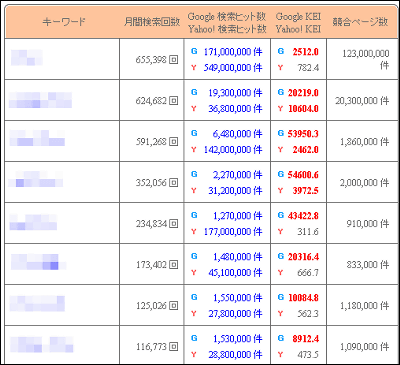Click the icon next to 352,056 searches
The image size is (400, 365).
tap(173, 183)
